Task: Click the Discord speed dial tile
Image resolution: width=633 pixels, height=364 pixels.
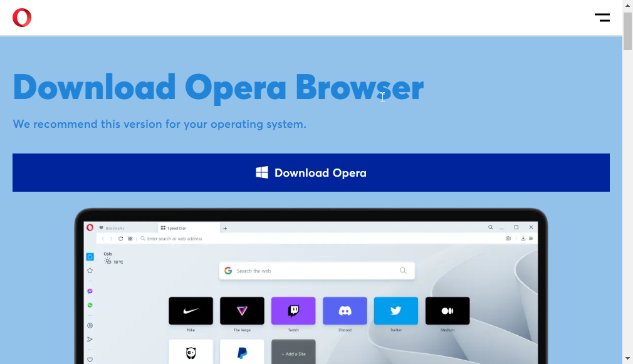Action: pos(345,311)
